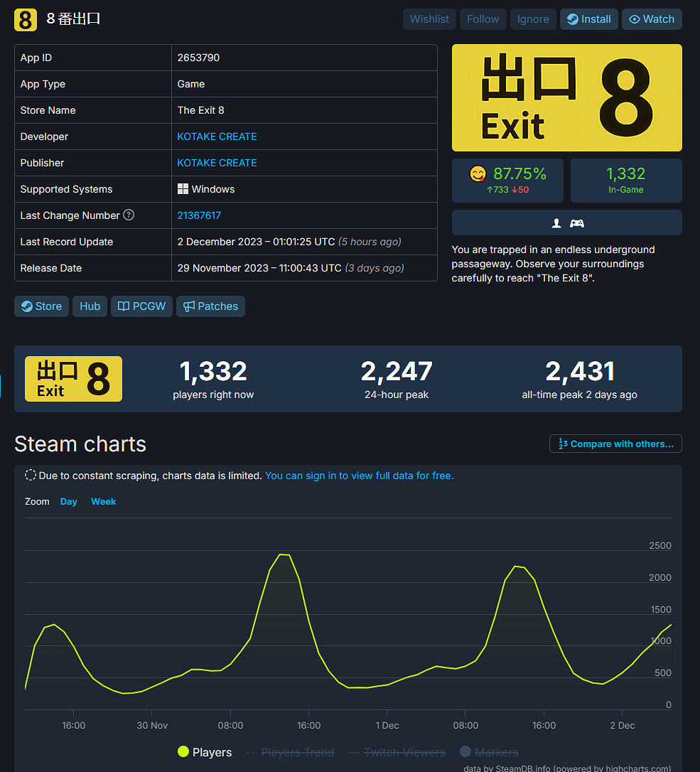Viewport: 700px width, 772px height.
Task: Click the Windows logo in Supported Systems
Action: pyautogui.click(x=183, y=189)
